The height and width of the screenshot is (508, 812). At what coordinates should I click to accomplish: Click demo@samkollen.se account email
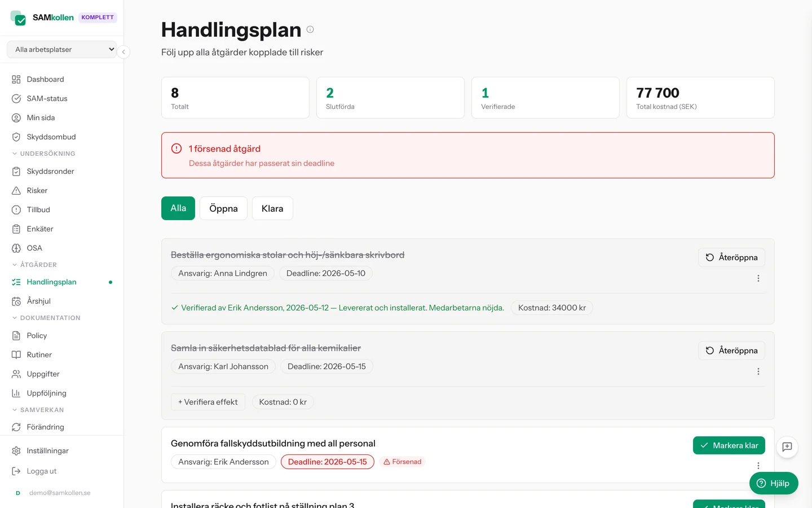click(x=60, y=493)
